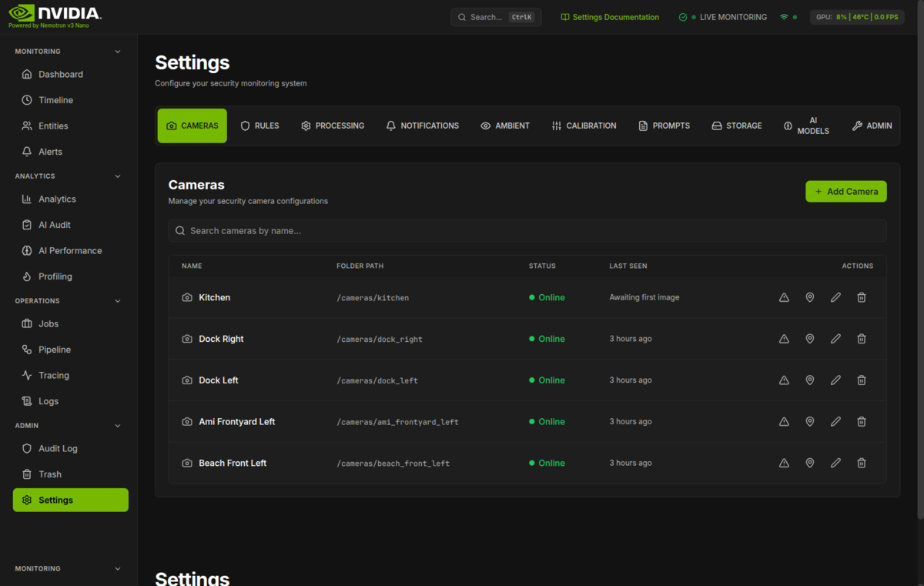Click the camera name search field
Viewport: 924px width, 586px height.
click(x=528, y=230)
